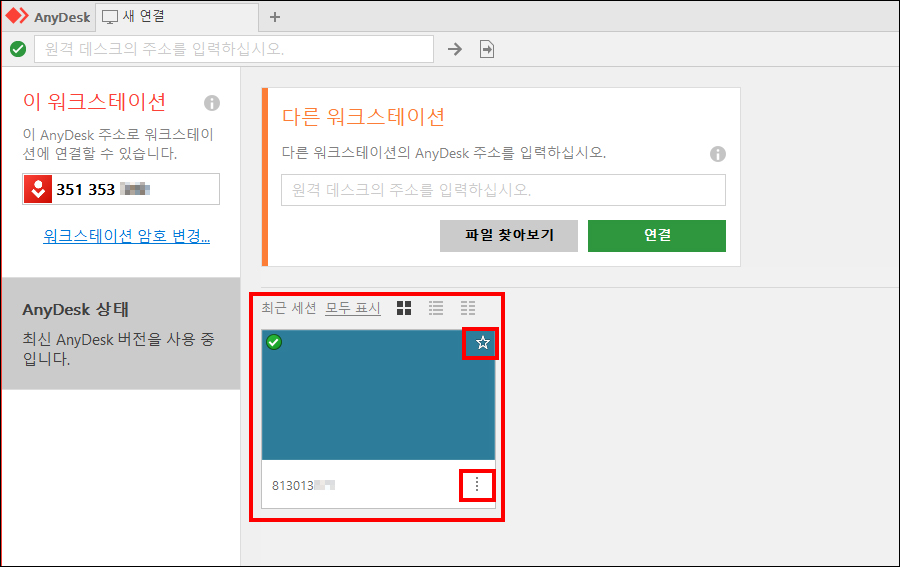
Task: Open the 모두 표시 link
Action: pyautogui.click(x=353, y=308)
